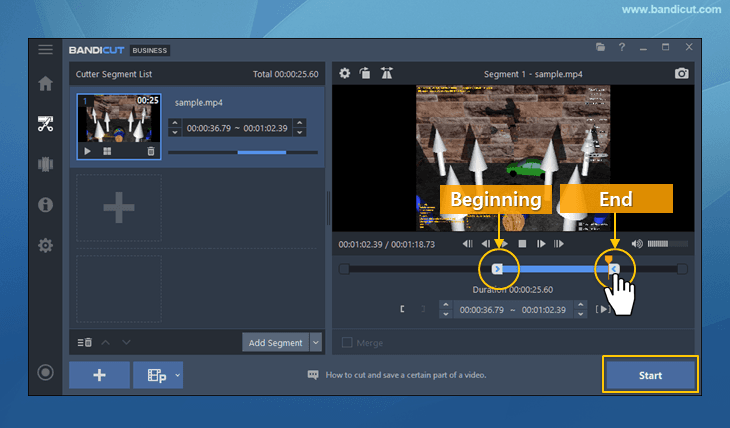Go to the Home screen icon
Image resolution: width=730 pixels, height=428 pixels.
[45, 83]
